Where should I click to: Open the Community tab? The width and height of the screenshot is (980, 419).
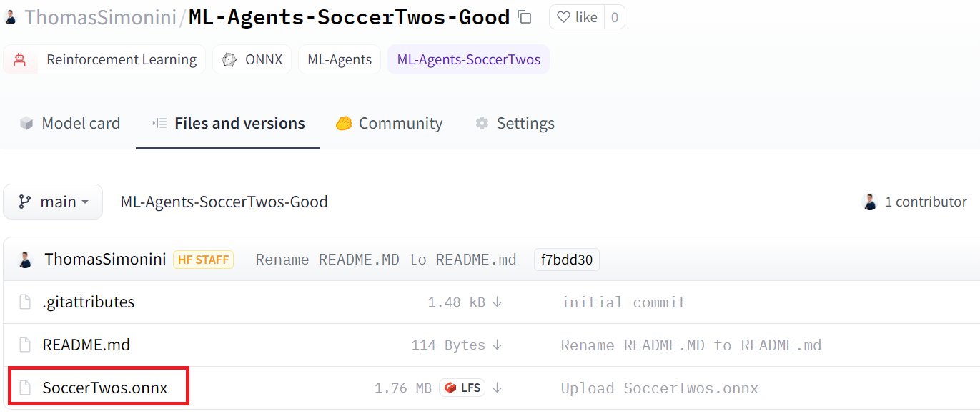click(390, 124)
